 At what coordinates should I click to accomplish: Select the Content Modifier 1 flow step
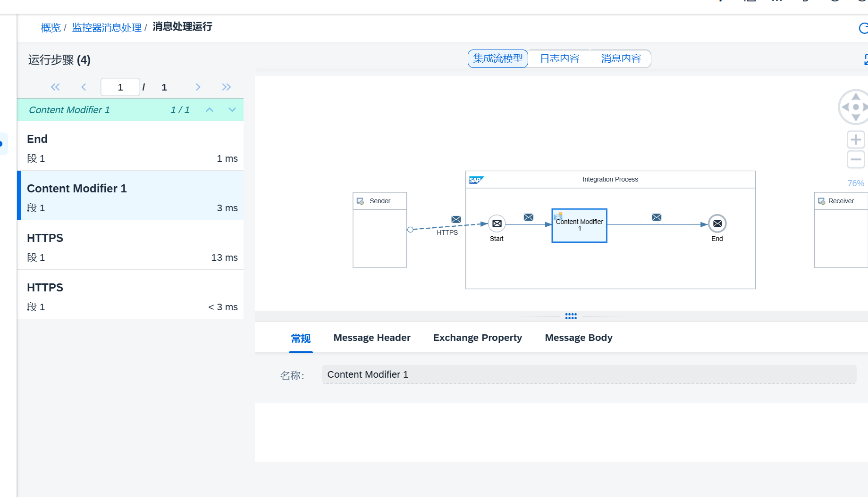coord(579,225)
